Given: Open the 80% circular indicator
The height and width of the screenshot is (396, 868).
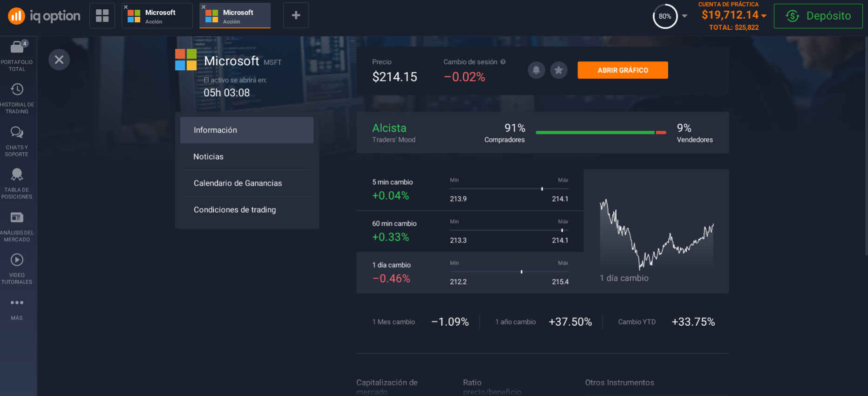Looking at the screenshot, I should pos(665,16).
